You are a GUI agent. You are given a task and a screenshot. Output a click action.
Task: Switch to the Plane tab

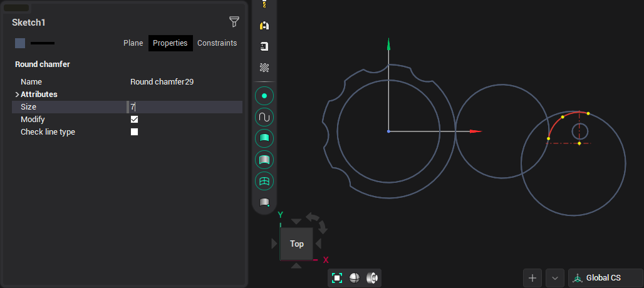[x=133, y=43]
